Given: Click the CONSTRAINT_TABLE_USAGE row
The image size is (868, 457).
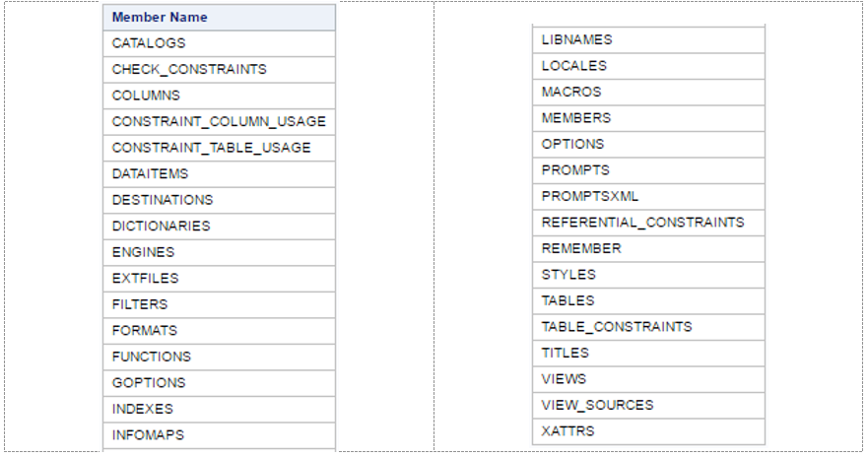Looking at the screenshot, I should 212,148.
